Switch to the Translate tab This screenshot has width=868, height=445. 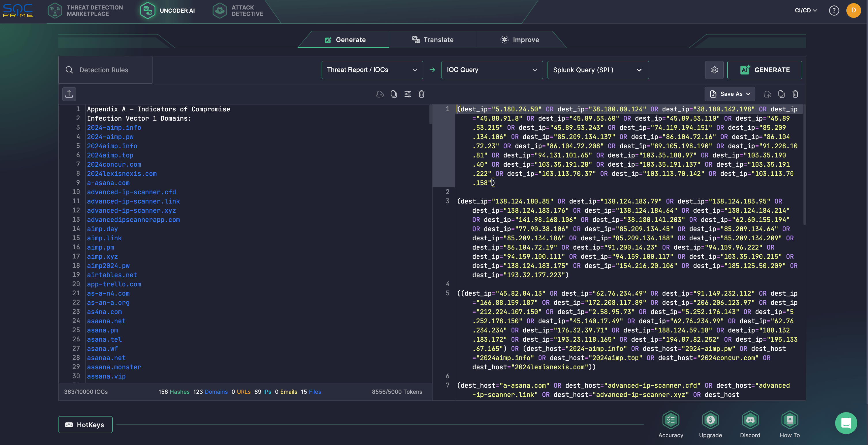(433, 40)
